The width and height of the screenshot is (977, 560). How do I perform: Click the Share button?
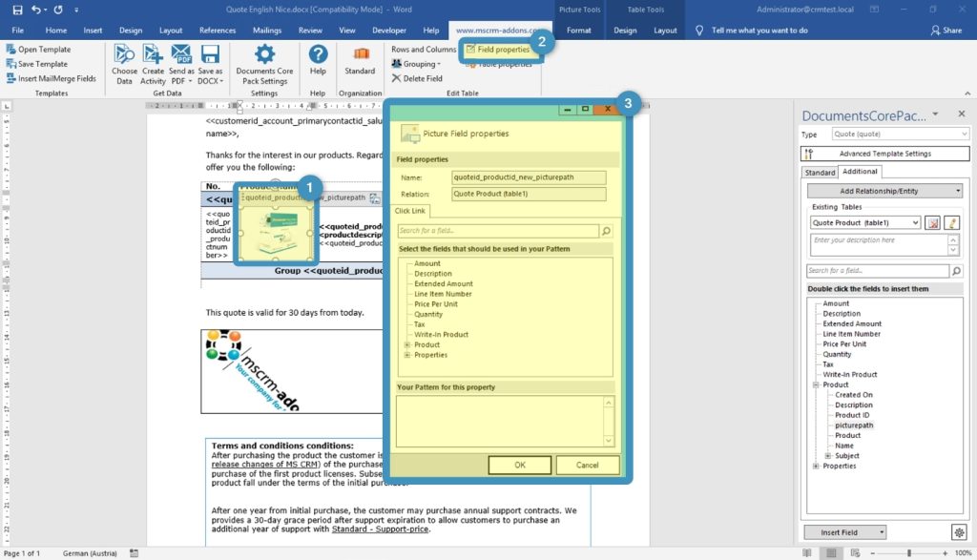(946, 30)
